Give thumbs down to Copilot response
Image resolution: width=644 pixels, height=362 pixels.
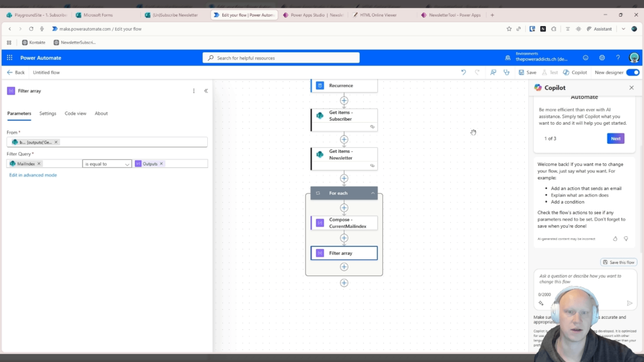(x=626, y=239)
